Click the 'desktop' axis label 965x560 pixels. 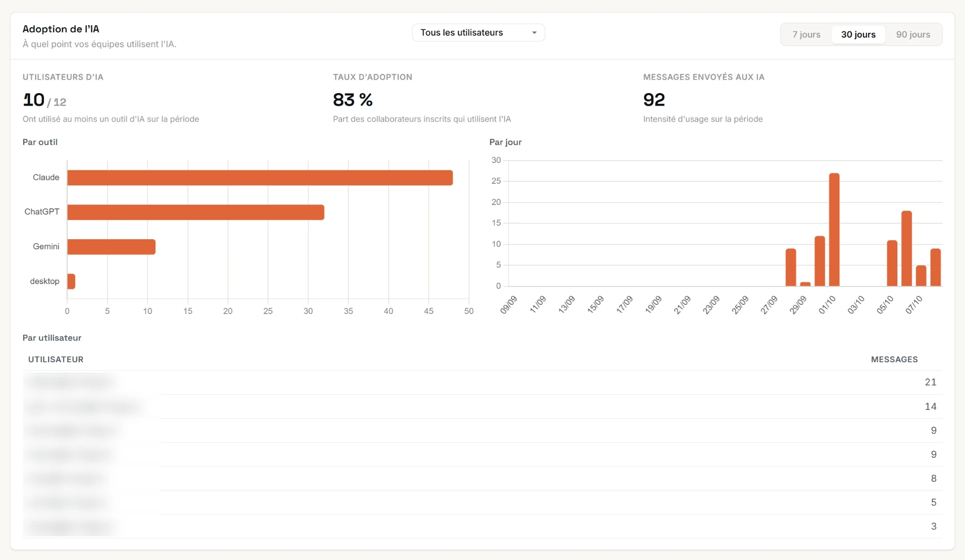pyautogui.click(x=44, y=281)
